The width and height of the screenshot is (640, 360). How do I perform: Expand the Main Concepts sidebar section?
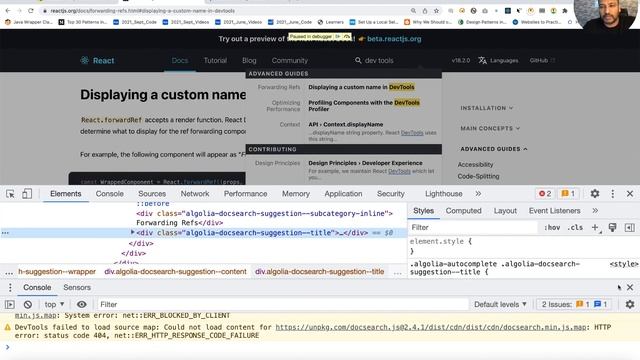coord(490,129)
